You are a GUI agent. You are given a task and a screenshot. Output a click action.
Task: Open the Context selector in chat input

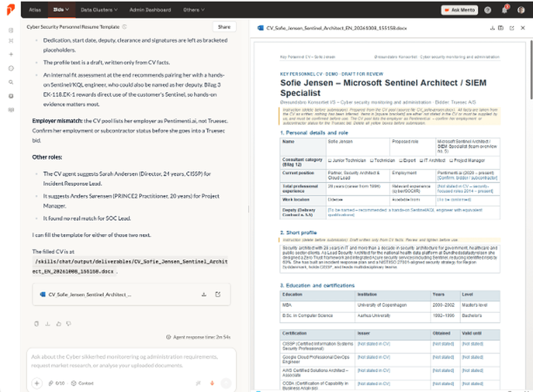[x=82, y=383]
